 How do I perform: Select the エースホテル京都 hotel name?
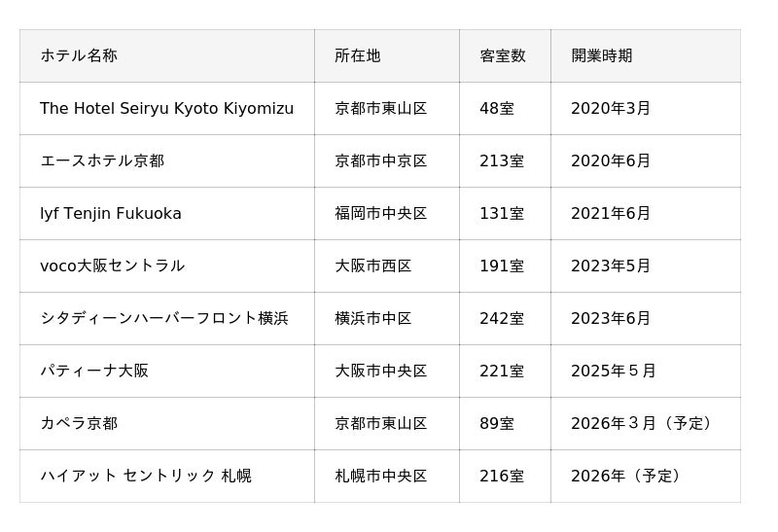[102, 161]
